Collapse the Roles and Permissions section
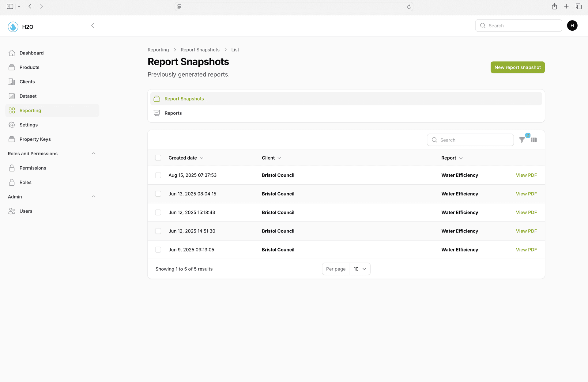This screenshot has width=588, height=382. pyautogui.click(x=93, y=153)
